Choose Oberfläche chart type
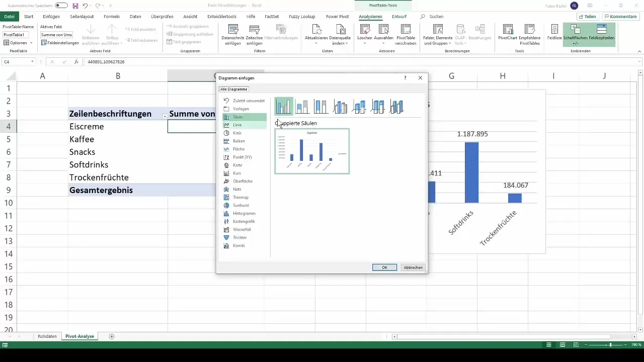 pos(244,181)
